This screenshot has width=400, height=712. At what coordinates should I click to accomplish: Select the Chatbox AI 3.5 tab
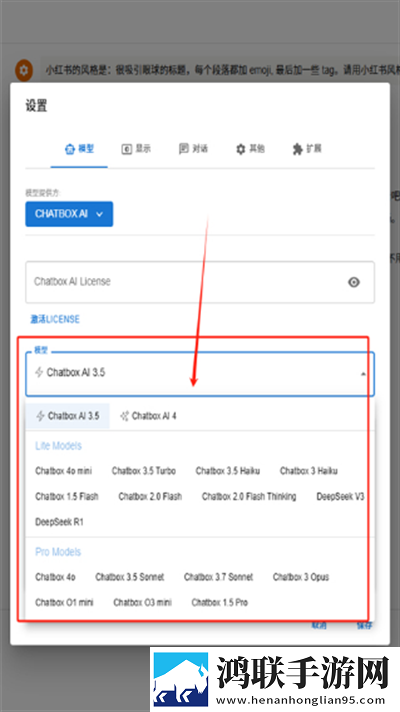click(x=68, y=416)
